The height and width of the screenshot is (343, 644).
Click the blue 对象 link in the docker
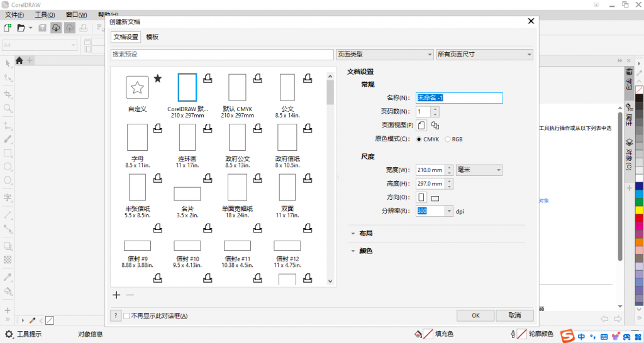(x=543, y=200)
